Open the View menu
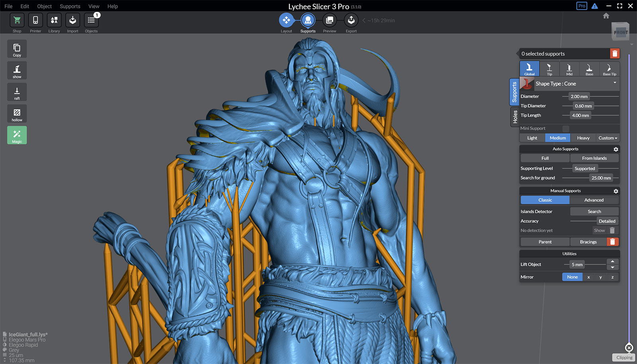This screenshot has height=364, width=637. (94, 6)
